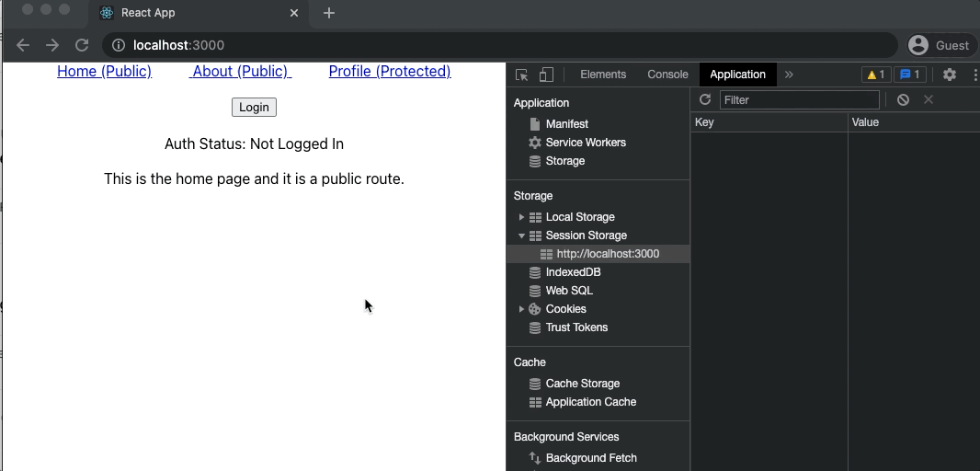Click the browser back arrow
Screen dimensions: 980x471
click(x=23, y=45)
